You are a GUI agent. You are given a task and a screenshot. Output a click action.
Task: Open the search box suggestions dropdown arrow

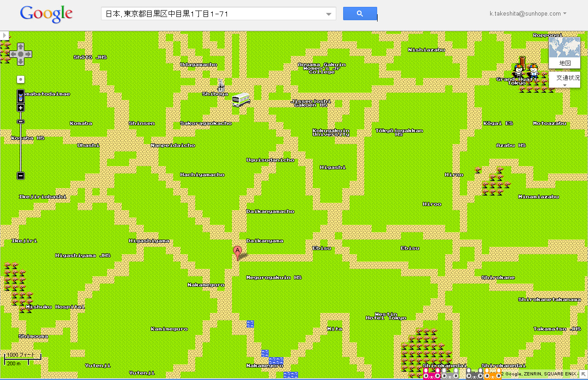click(329, 14)
